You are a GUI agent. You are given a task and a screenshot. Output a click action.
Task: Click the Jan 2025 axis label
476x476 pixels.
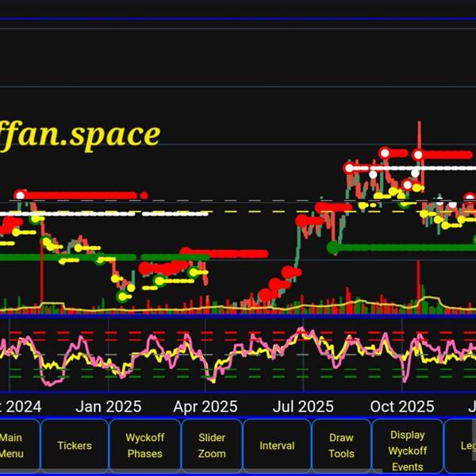coord(109,406)
